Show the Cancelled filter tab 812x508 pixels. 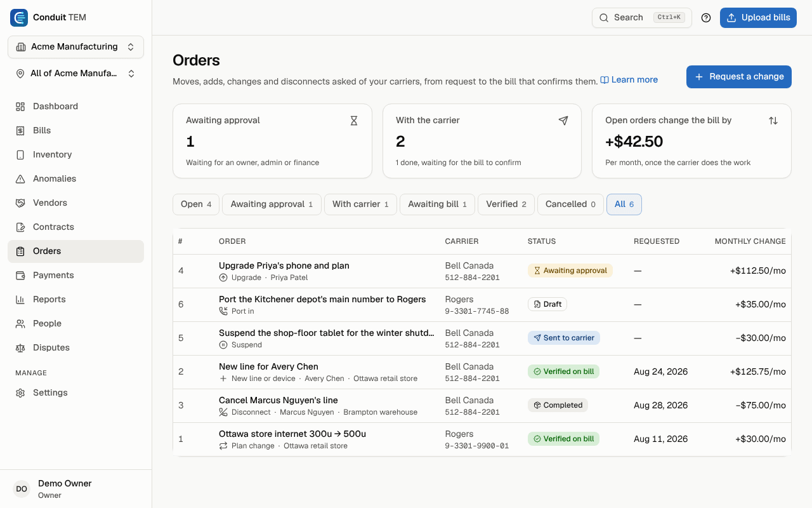[570, 204]
